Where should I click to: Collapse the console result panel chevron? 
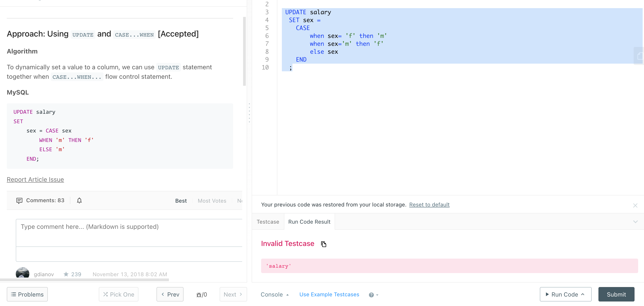[x=635, y=222]
